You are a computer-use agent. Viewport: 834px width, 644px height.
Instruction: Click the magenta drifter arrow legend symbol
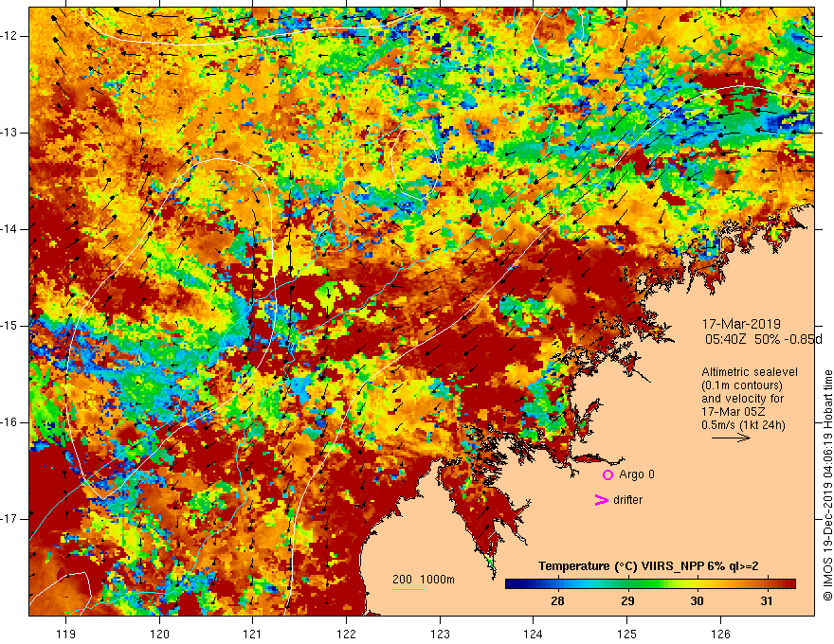coord(602,500)
